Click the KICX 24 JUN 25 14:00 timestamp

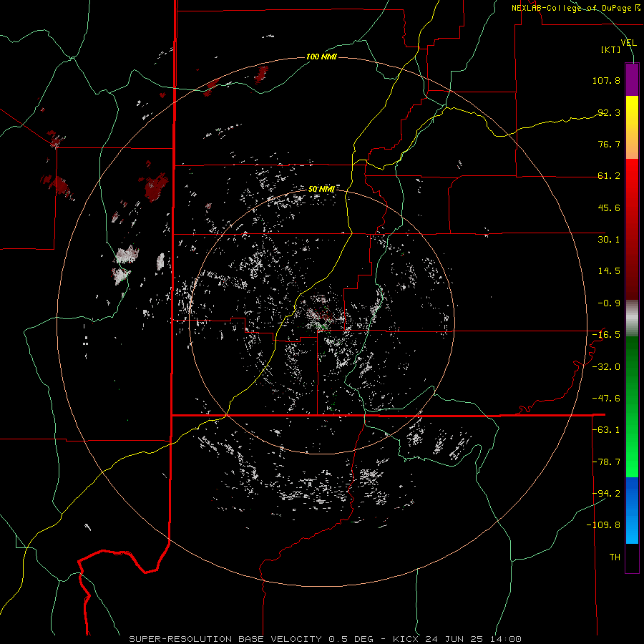tap(457, 639)
